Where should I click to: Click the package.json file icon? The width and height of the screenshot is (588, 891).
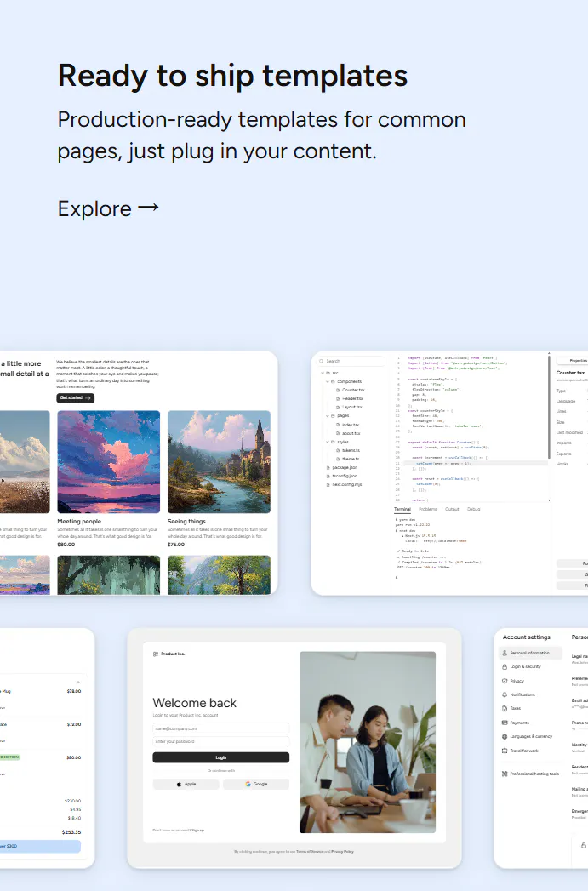[x=328, y=467]
